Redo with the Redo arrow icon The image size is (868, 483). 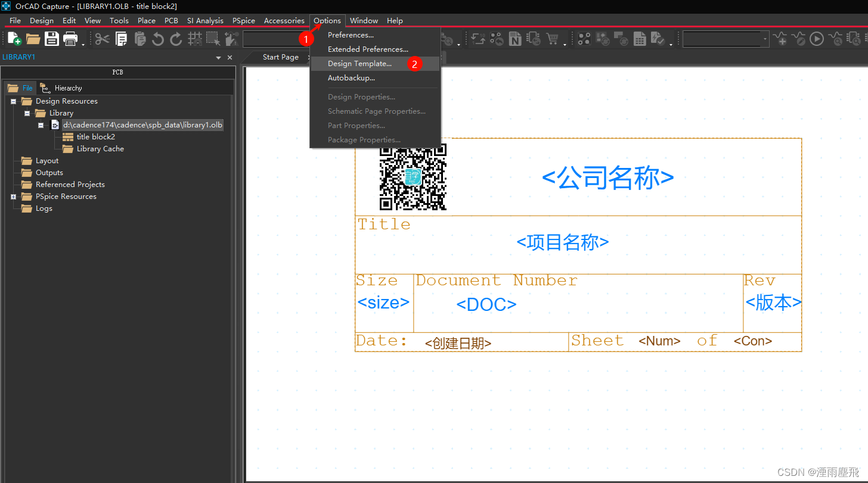click(176, 38)
